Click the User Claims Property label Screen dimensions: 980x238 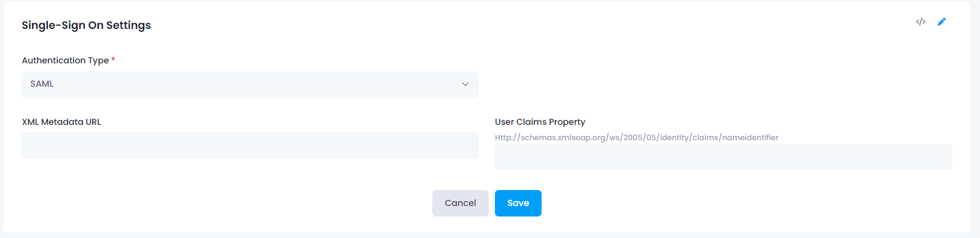point(540,122)
